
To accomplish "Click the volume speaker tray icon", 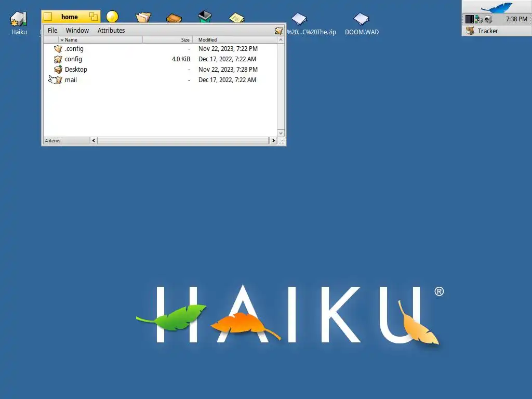I will click(x=488, y=19).
